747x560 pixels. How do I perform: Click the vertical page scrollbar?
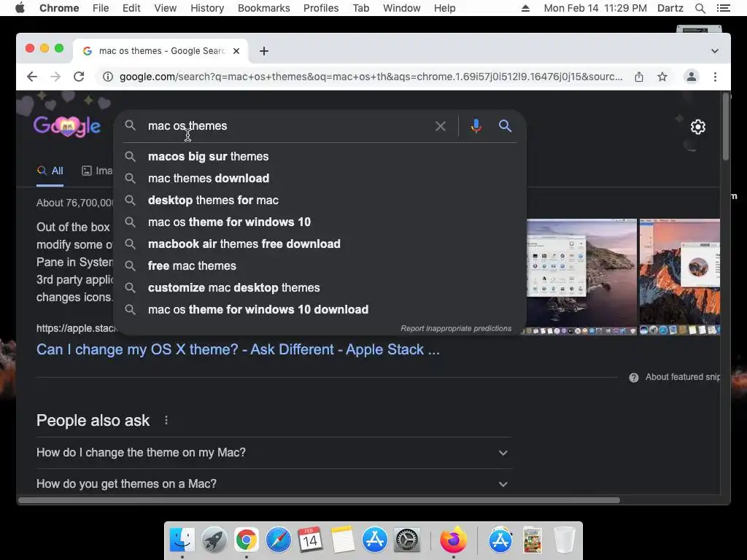726,127
